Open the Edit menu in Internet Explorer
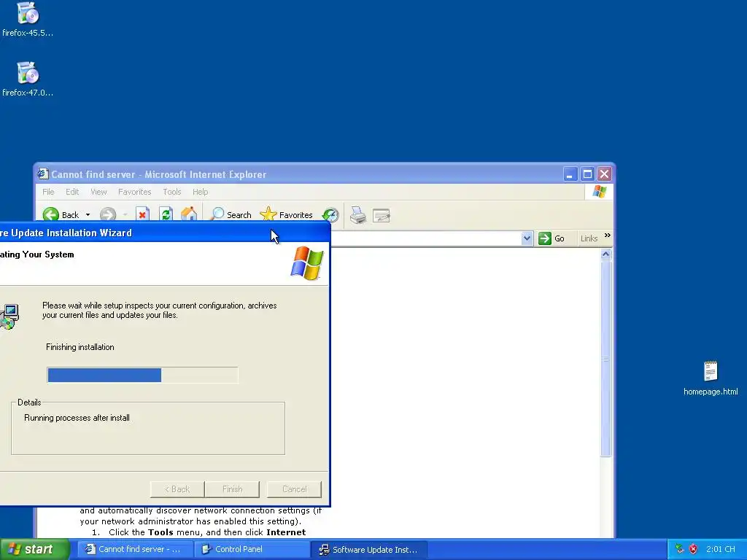The height and width of the screenshot is (560, 747). 72,192
